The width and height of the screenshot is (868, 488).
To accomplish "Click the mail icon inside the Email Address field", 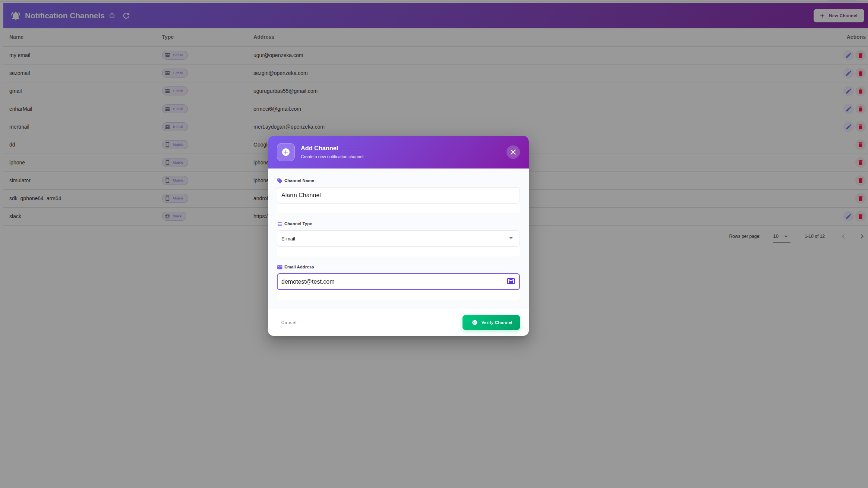I will tap(511, 281).
